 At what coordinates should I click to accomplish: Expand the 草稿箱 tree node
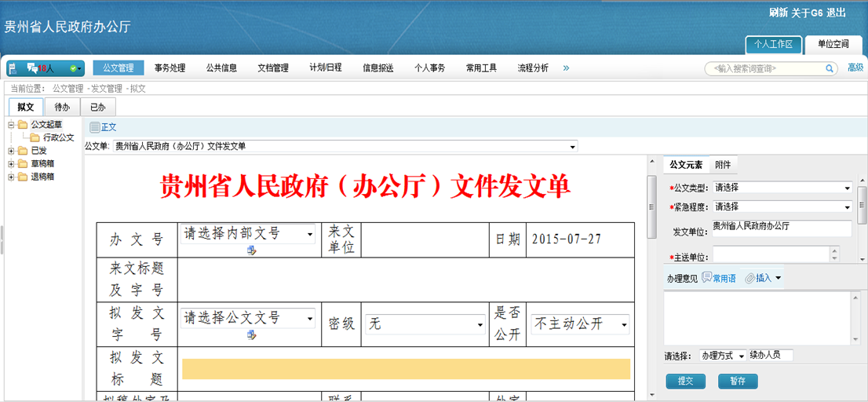(x=11, y=164)
